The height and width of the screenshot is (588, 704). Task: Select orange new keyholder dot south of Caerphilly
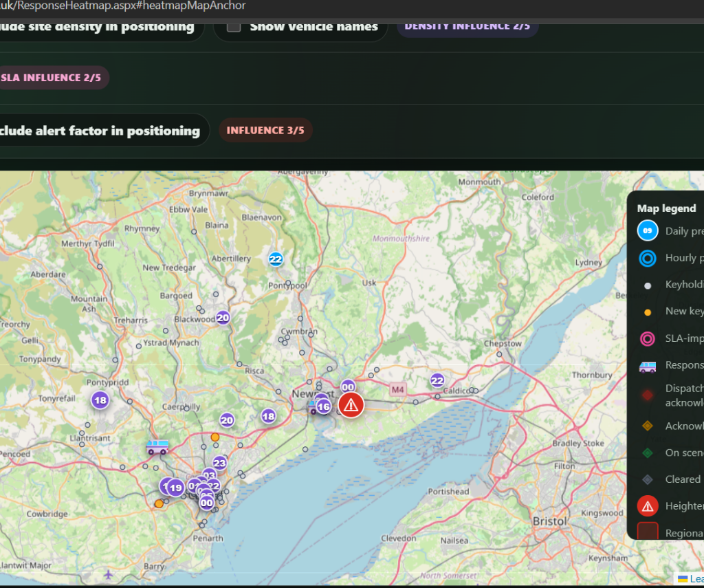pyautogui.click(x=215, y=437)
